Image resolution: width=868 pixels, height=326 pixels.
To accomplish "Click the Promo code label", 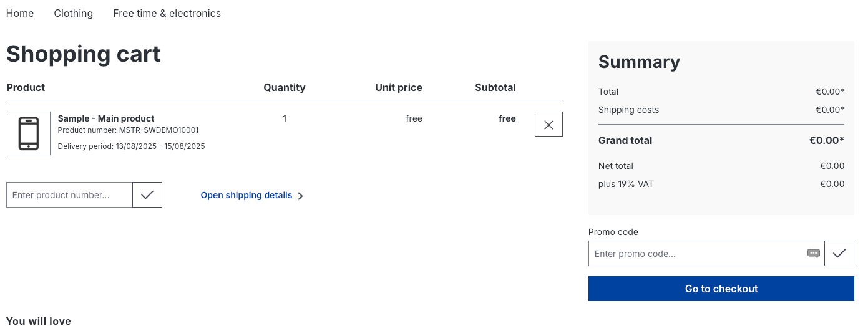I will 613,232.
